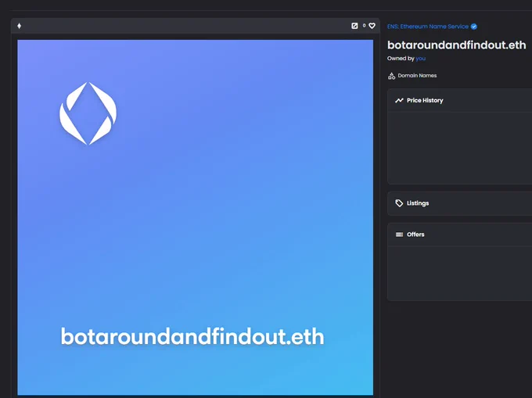Open the botaroundandfindout.eth NFT image

[195, 217]
